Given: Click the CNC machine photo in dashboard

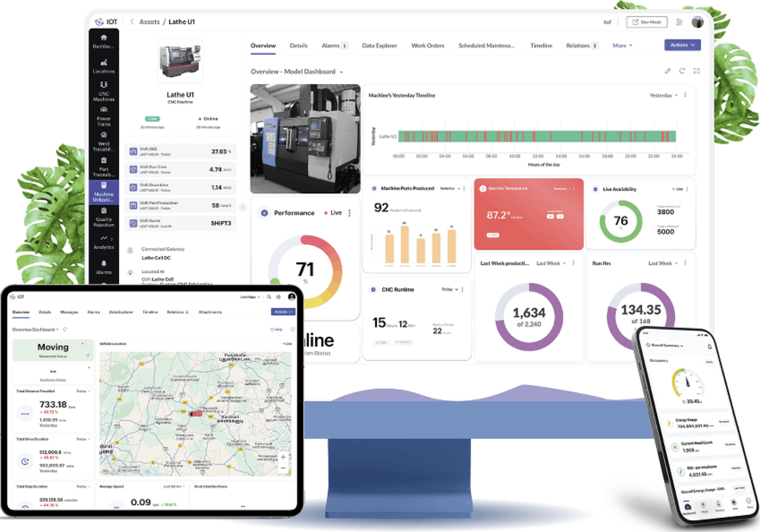Looking at the screenshot, I should (305, 138).
